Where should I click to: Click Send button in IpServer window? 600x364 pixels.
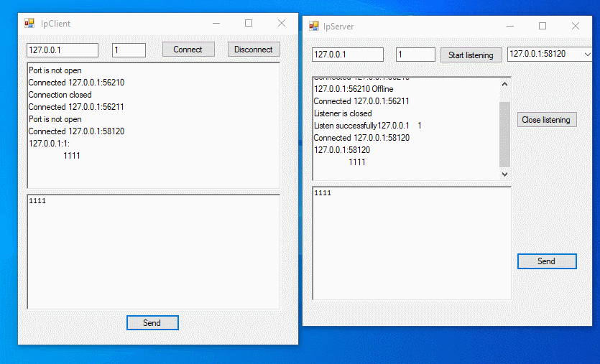(547, 261)
